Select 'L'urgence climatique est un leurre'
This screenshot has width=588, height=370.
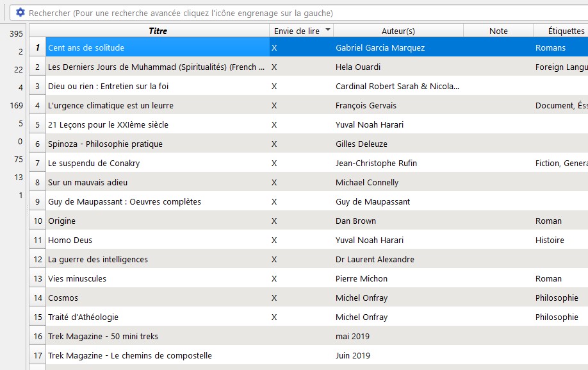111,105
